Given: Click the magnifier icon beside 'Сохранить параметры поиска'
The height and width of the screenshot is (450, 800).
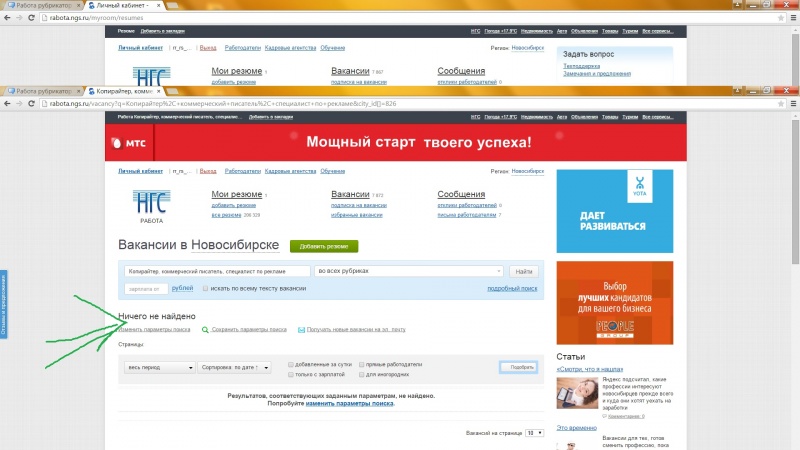Looking at the screenshot, I should [205, 329].
